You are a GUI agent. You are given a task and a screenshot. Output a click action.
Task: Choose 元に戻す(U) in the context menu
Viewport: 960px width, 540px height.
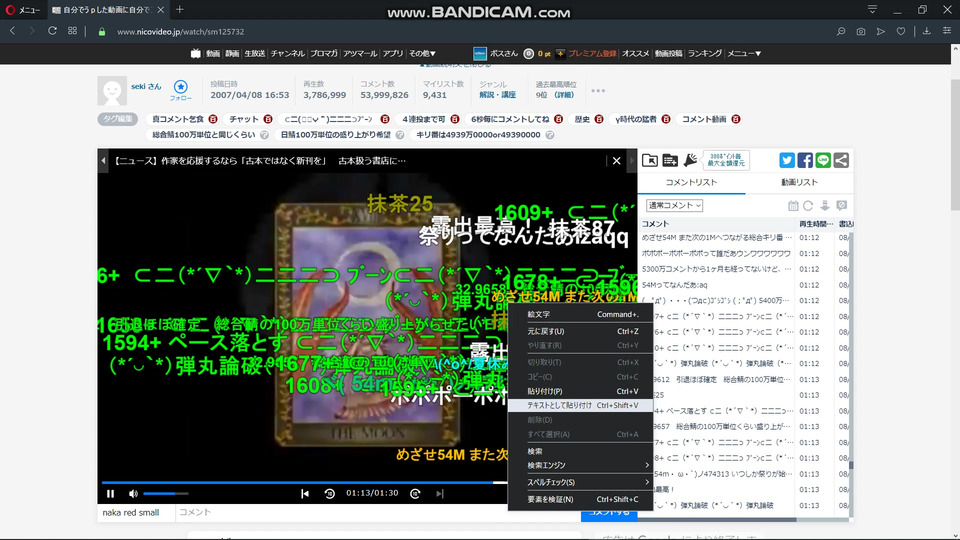pyautogui.click(x=581, y=331)
